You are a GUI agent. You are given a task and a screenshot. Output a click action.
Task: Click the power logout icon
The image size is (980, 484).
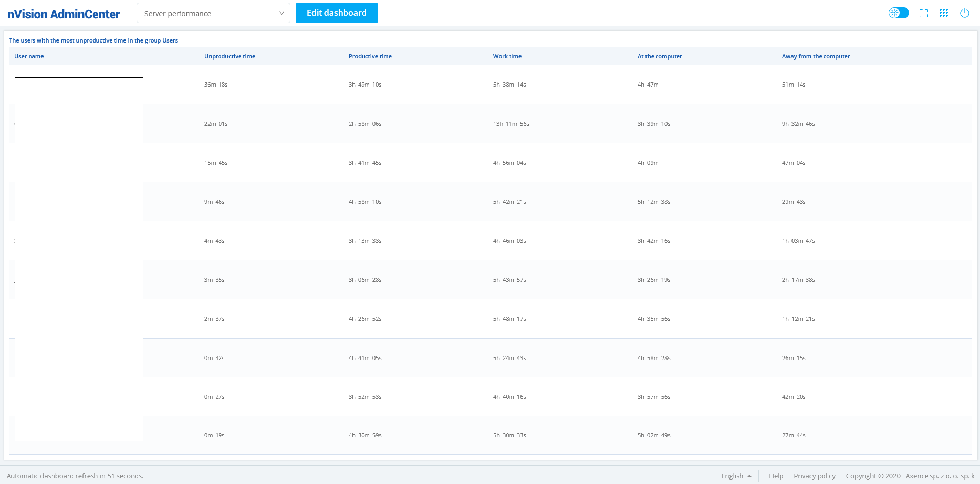click(x=964, y=13)
